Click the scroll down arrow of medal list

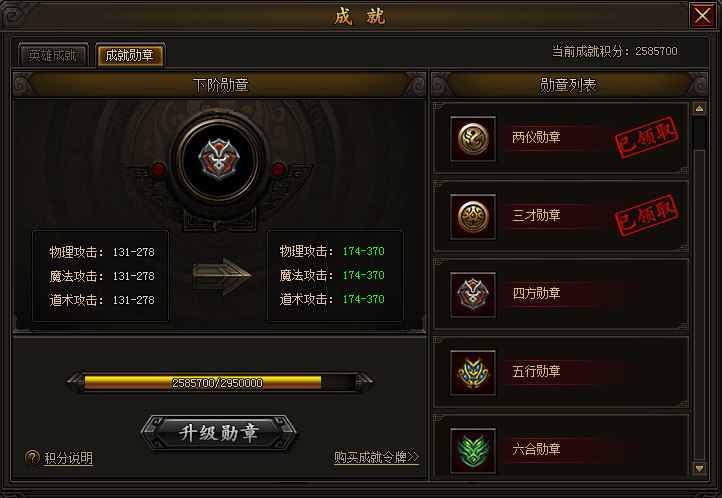[x=699, y=469]
